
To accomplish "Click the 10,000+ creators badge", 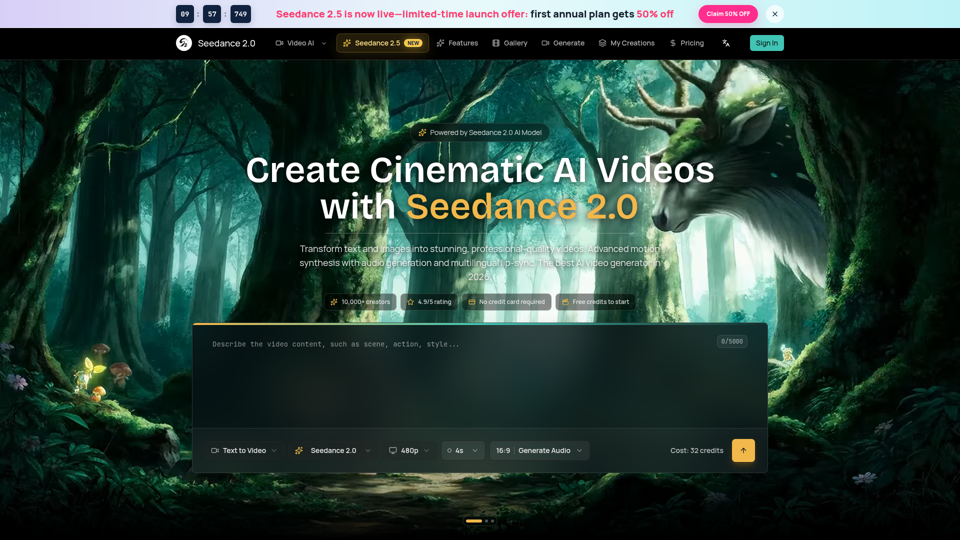I will pos(360,302).
